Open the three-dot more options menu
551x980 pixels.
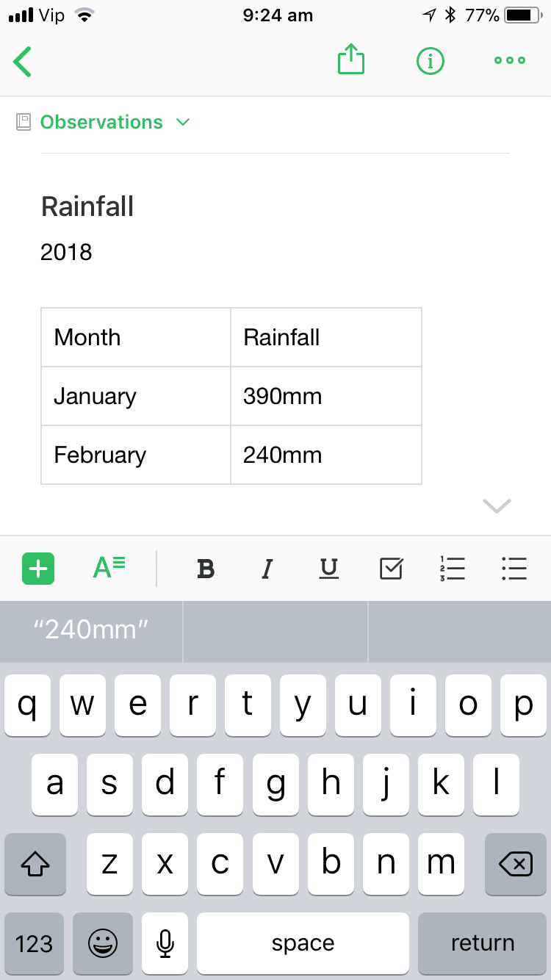click(510, 61)
